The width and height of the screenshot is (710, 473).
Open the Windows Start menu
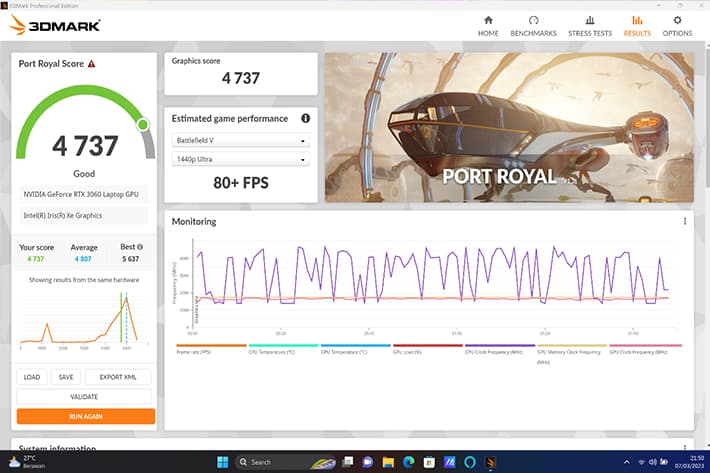point(223,462)
